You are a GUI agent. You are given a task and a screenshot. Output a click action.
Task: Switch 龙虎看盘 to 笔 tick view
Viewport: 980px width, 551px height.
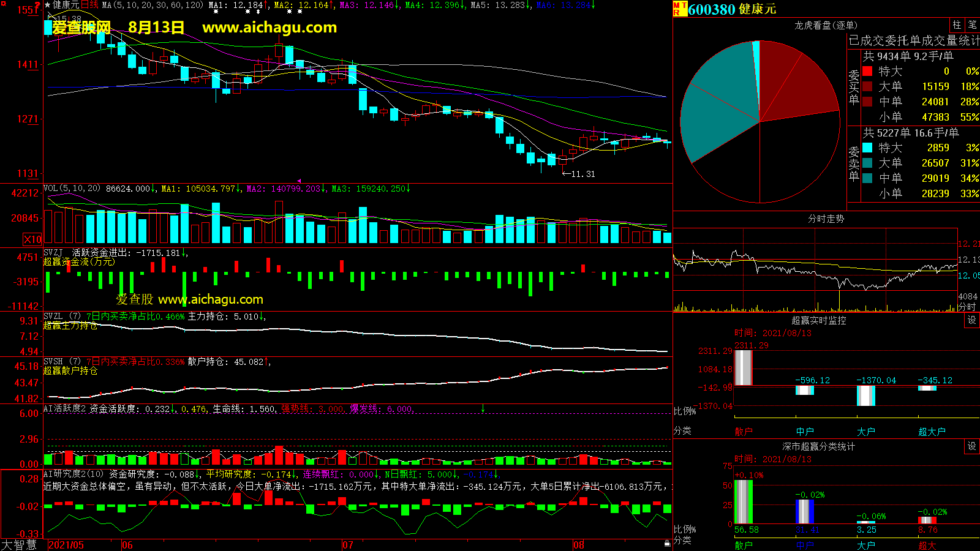point(972,25)
